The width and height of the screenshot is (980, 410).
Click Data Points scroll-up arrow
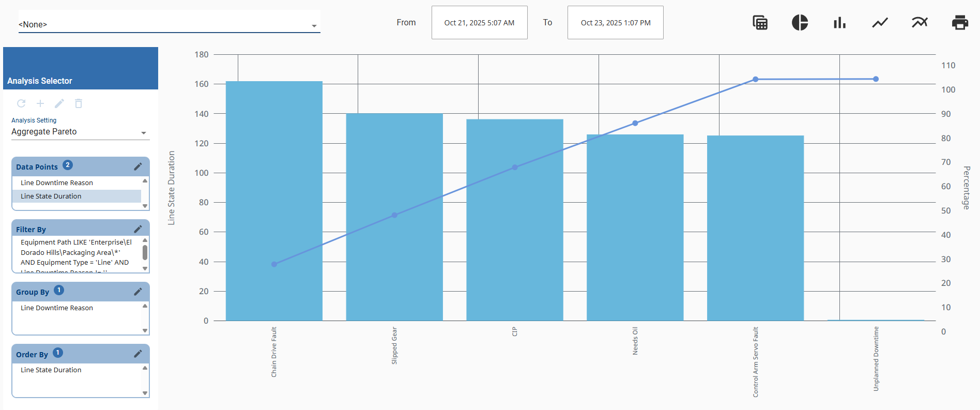tap(145, 181)
